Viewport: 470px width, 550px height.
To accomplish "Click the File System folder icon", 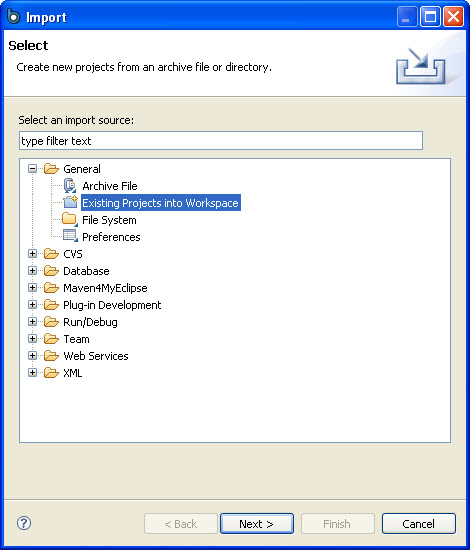I will click(69, 220).
